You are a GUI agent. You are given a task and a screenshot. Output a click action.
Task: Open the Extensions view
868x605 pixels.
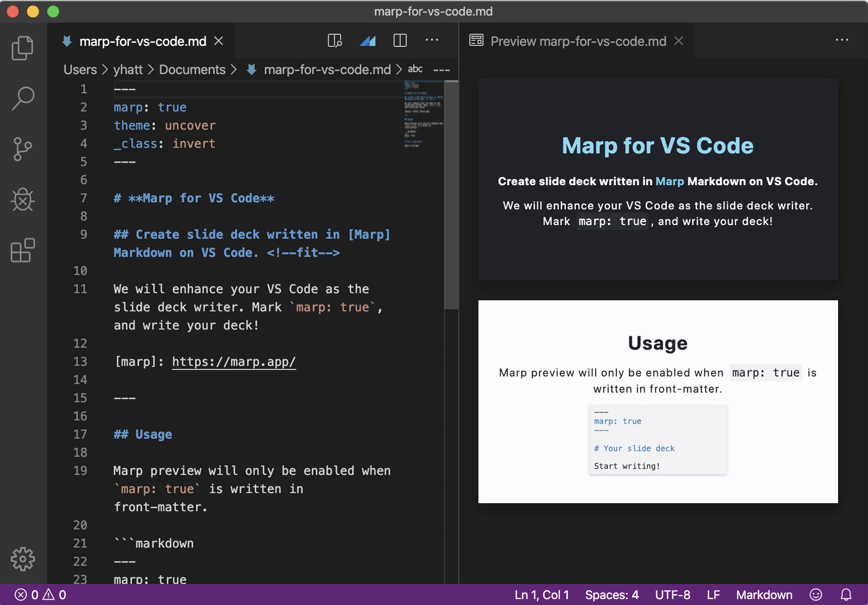[22, 250]
